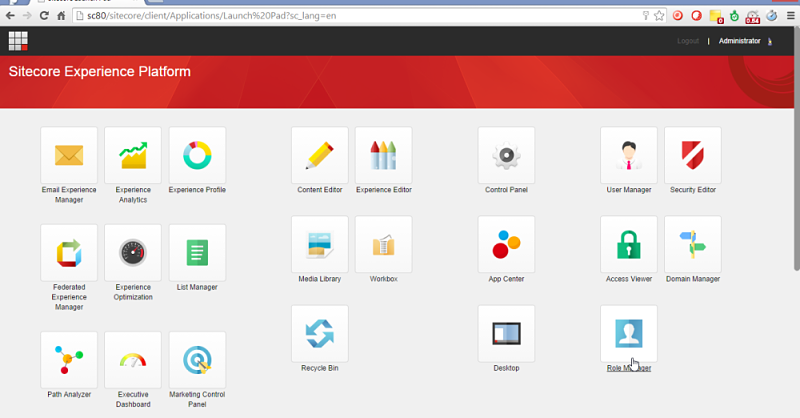This screenshot has height=418, width=800.
Task: Launch Experience Analytics app
Action: pos(133,156)
